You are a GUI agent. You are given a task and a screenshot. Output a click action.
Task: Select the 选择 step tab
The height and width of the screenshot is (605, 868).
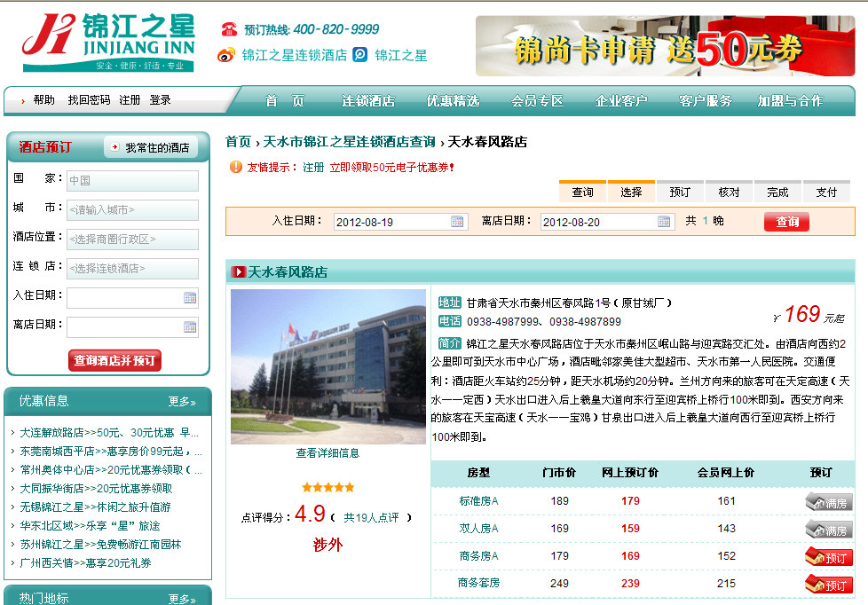click(x=631, y=192)
